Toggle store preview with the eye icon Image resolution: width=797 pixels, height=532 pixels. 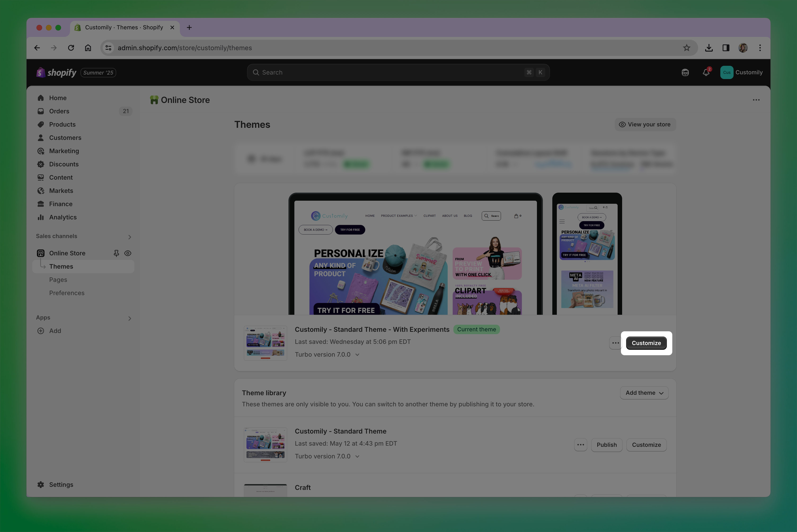(128, 253)
